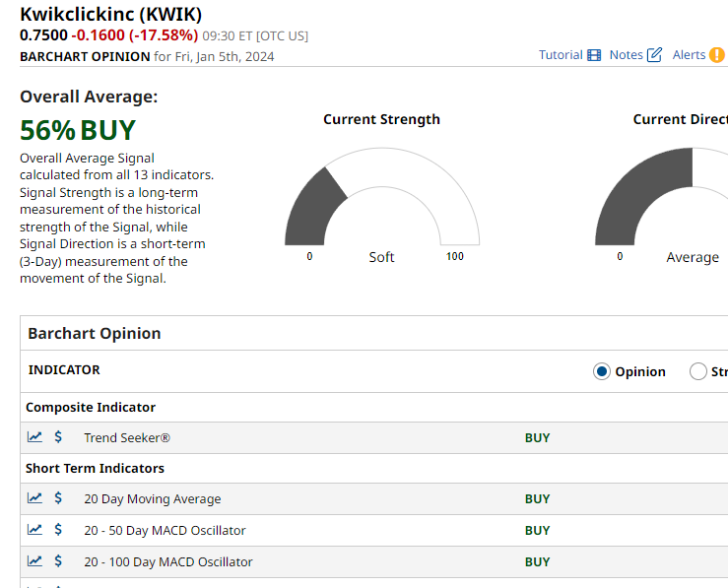
Task: Click the 0.7500 last price value
Action: pyautogui.click(x=43, y=35)
